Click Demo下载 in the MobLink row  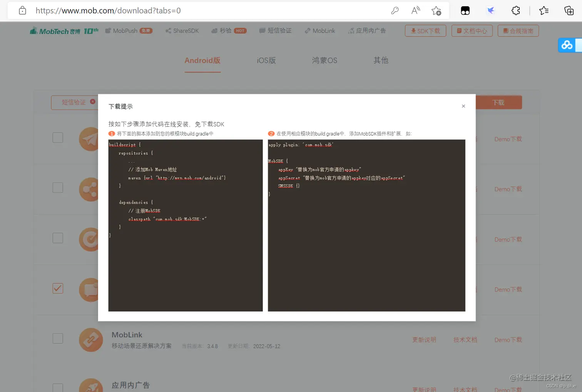pyautogui.click(x=508, y=340)
